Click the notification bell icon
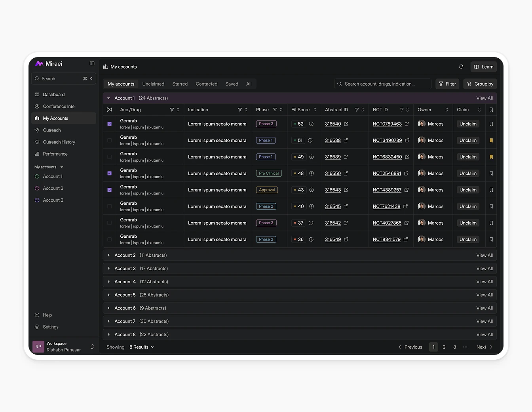This screenshot has width=532, height=412. pos(461,67)
